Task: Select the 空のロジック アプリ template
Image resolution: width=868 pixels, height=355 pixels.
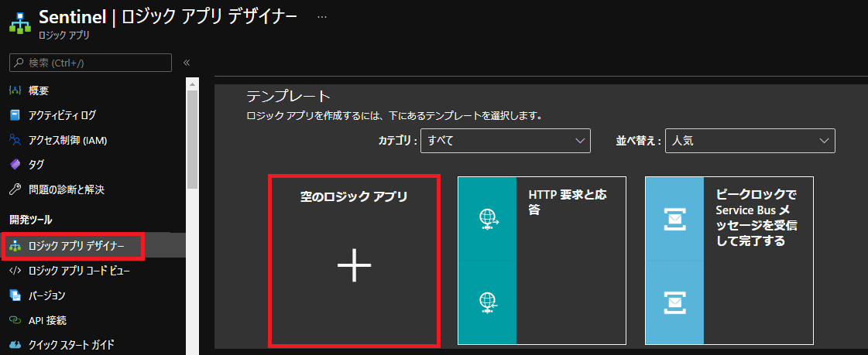Action: (355, 261)
